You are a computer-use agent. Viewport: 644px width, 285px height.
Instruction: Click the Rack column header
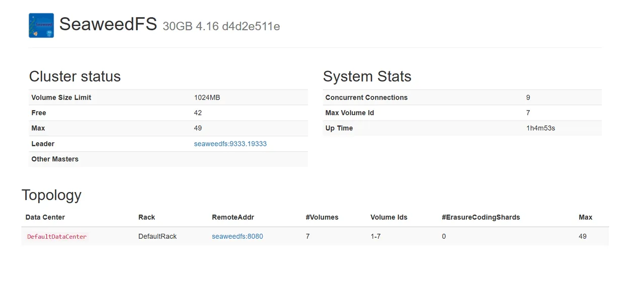click(x=147, y=217)
